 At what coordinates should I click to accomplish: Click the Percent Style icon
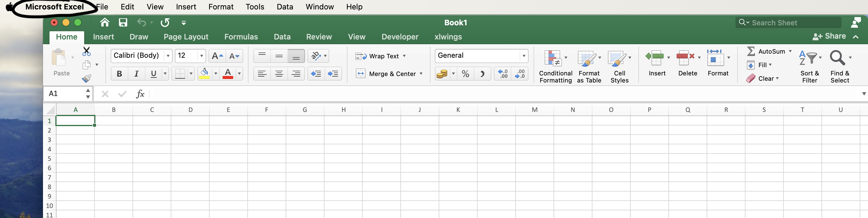pyautogui.click(x=465, y=74)
